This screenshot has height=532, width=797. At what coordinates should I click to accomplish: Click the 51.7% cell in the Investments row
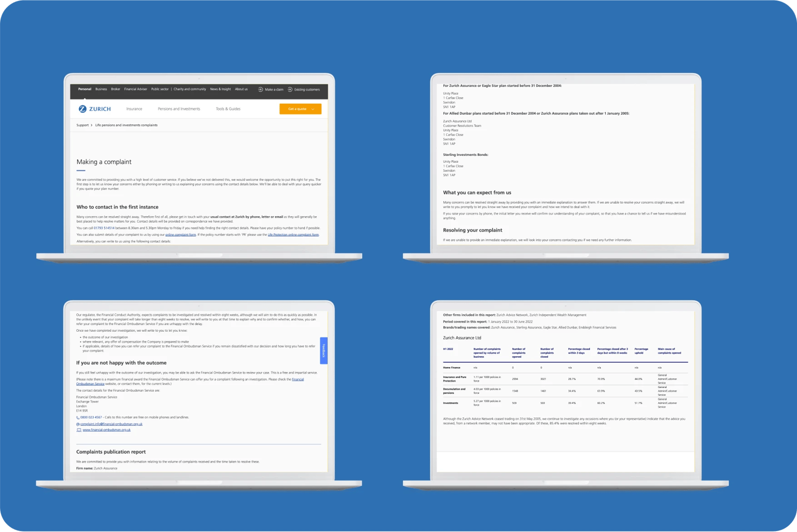tap(639, 403)
